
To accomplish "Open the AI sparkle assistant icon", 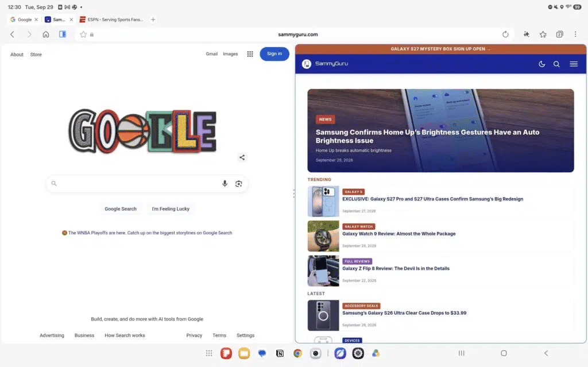I will click(x=527, y=34).
